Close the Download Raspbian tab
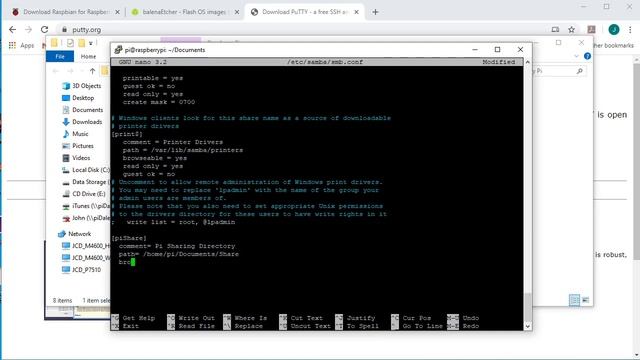The image size is (640, 360). 118,12
